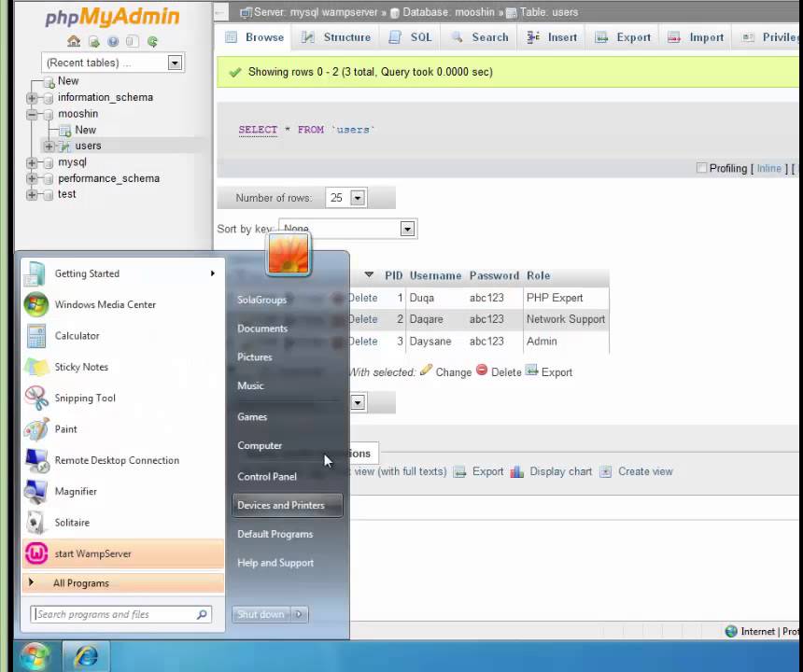This screenshot has width=803, height=672.
Task: Click the reload navigation panel icon
Action: click(152, 41)
